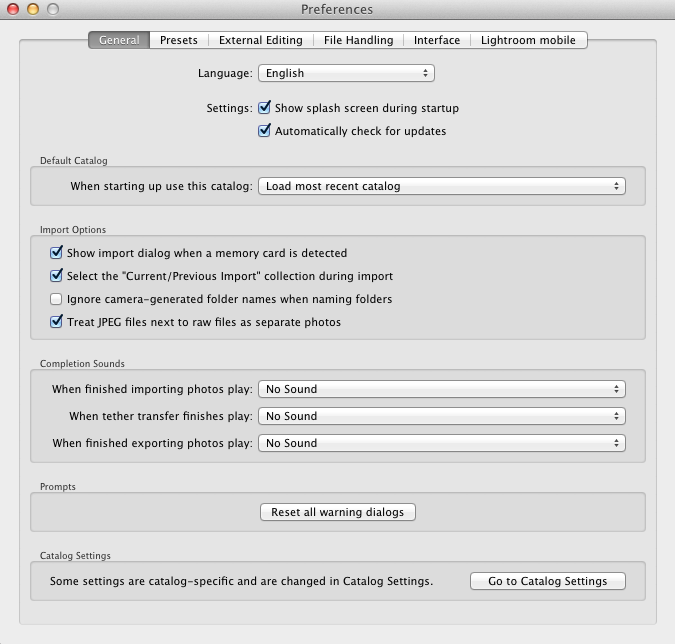675x644 pixels.
Task: Close the Preferences window with red button
Action: [x=13, y=9]
